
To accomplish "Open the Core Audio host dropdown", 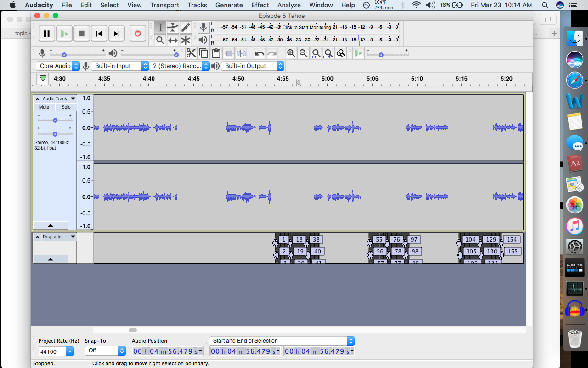I will tap(58, 66).
